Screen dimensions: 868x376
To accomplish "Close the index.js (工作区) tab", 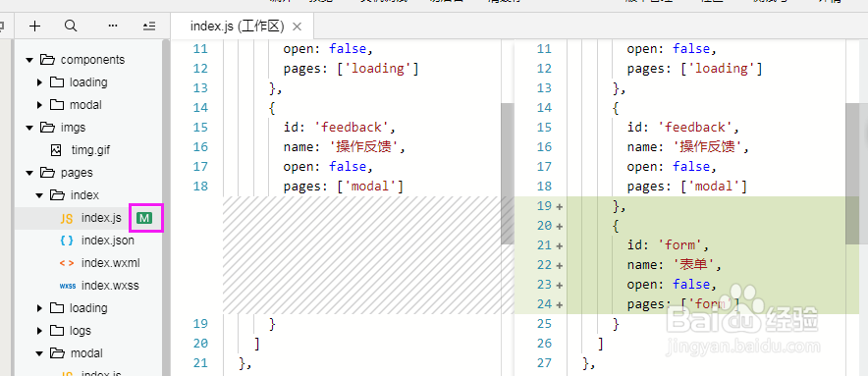I will pos(297,27).
